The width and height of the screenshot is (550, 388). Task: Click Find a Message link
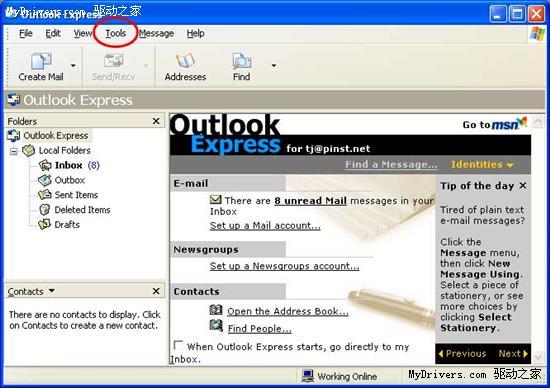click(x=391, y=165)
